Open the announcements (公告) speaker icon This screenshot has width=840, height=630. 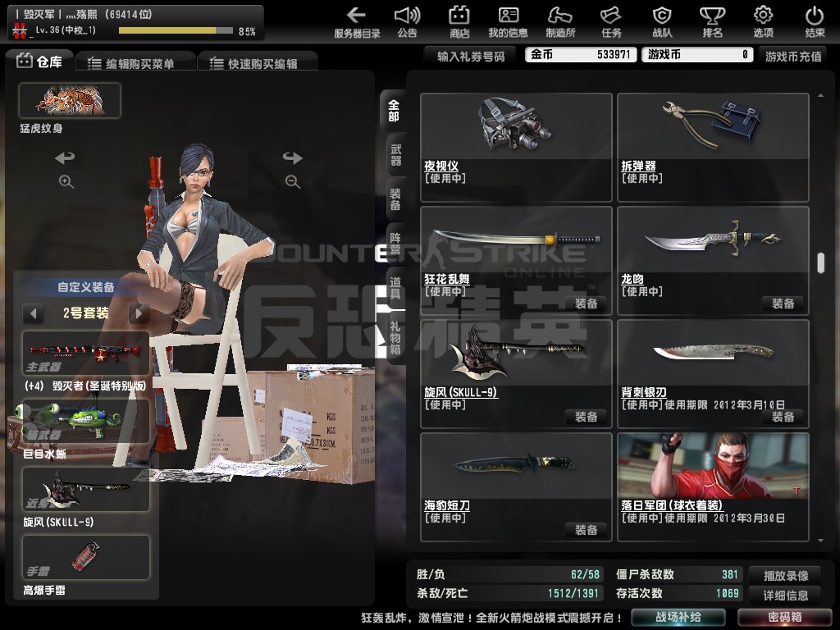point(407,22)
